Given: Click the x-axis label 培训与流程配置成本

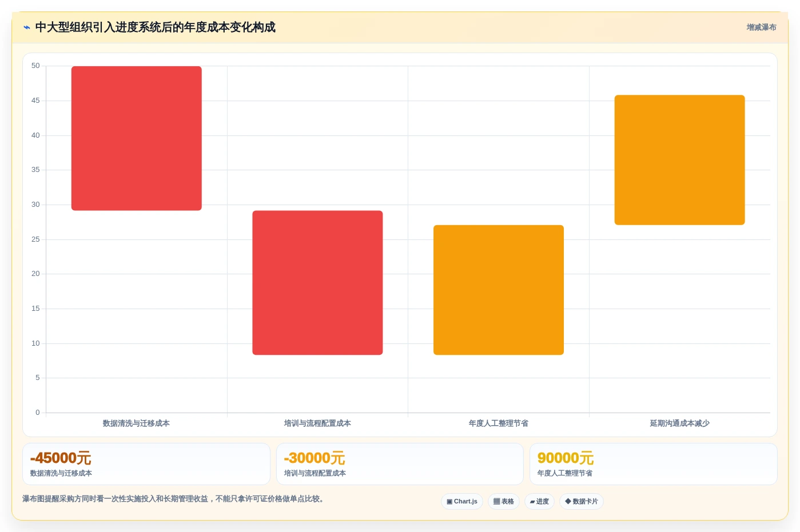Looking at the screenshot, I should [x=317, y=423].
